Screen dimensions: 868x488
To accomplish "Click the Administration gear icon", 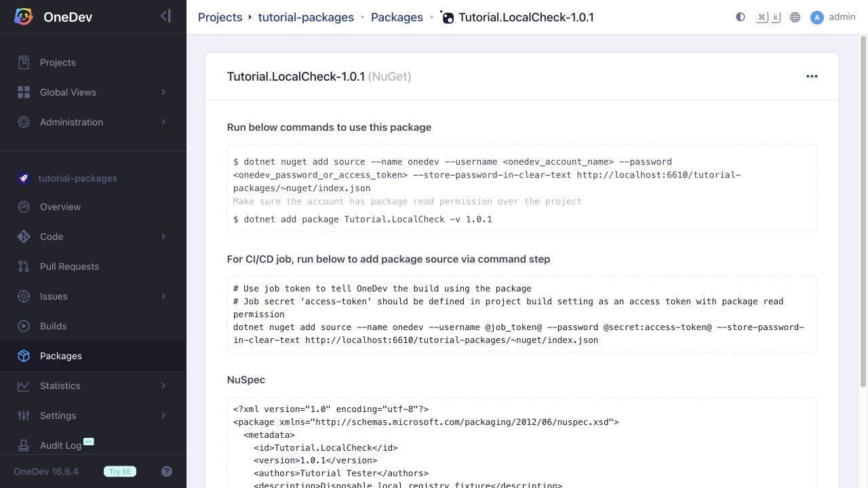I will click(24, 122).
